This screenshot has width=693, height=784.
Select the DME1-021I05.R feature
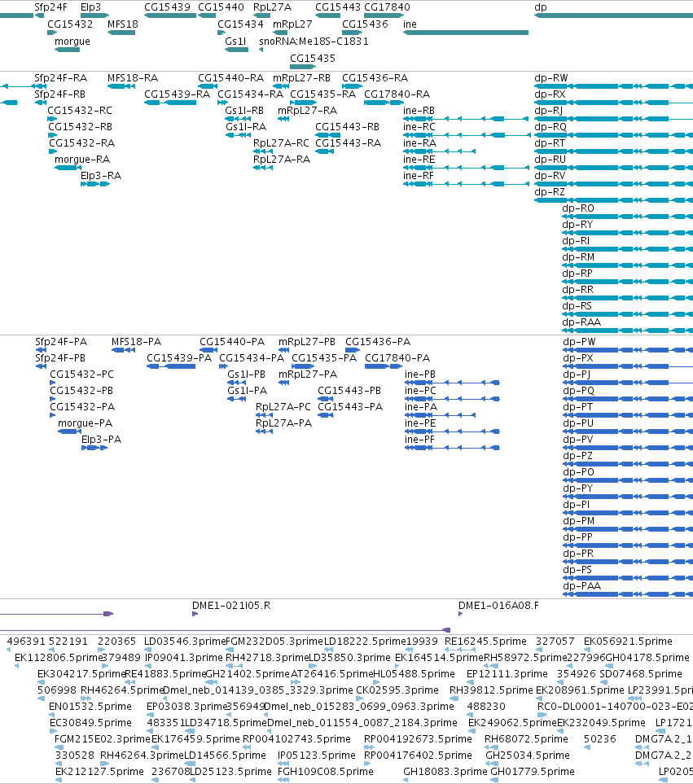(x=231, y=606)
